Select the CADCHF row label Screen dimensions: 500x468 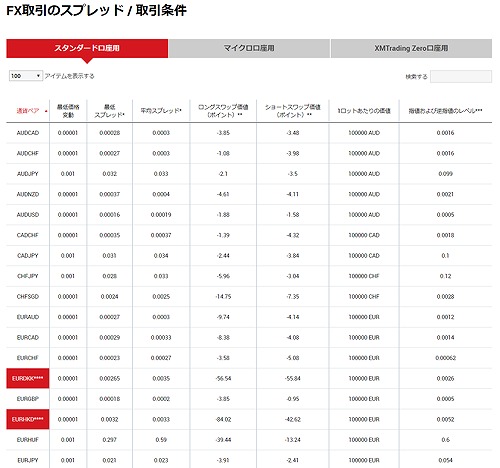coord(28,235)
